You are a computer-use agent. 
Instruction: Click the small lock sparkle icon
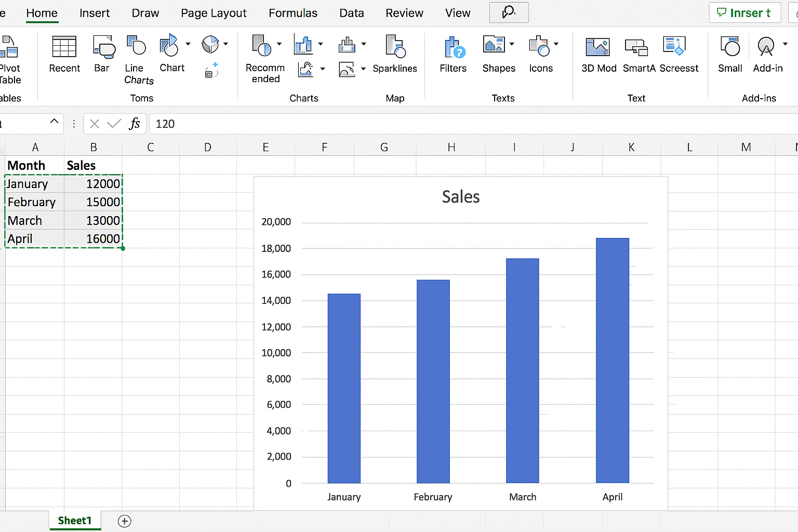[211, 71]
